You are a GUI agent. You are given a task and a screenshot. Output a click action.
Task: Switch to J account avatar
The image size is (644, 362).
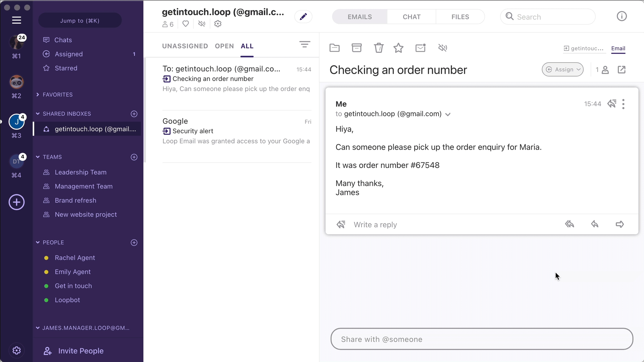pyautogui.click(x=16, y=122)
